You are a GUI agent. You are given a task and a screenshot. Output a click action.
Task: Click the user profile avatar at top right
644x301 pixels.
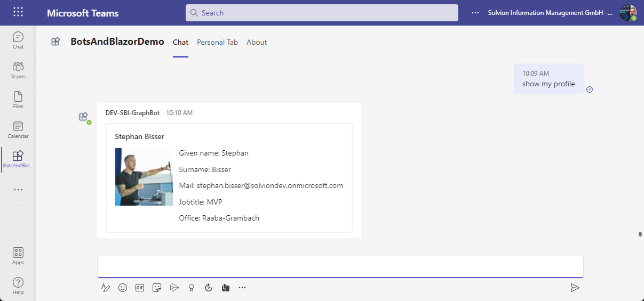[x=627, y=13]
